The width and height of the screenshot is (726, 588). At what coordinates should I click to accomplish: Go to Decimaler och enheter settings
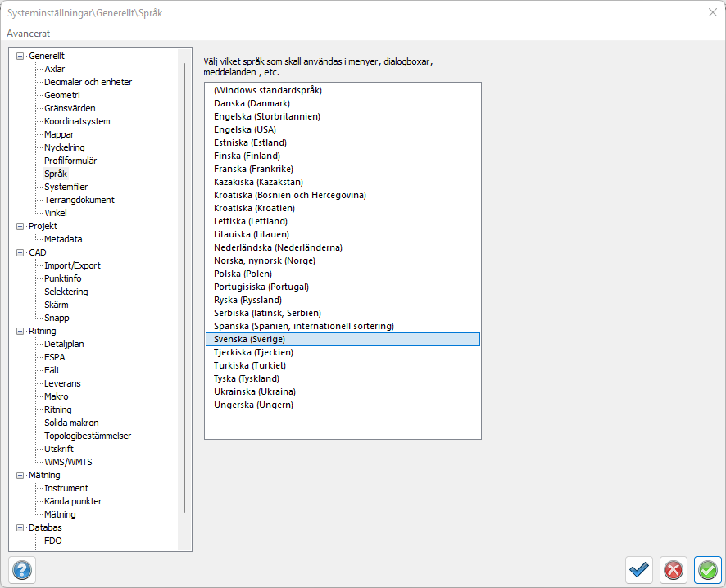click(x=88, y=82)
